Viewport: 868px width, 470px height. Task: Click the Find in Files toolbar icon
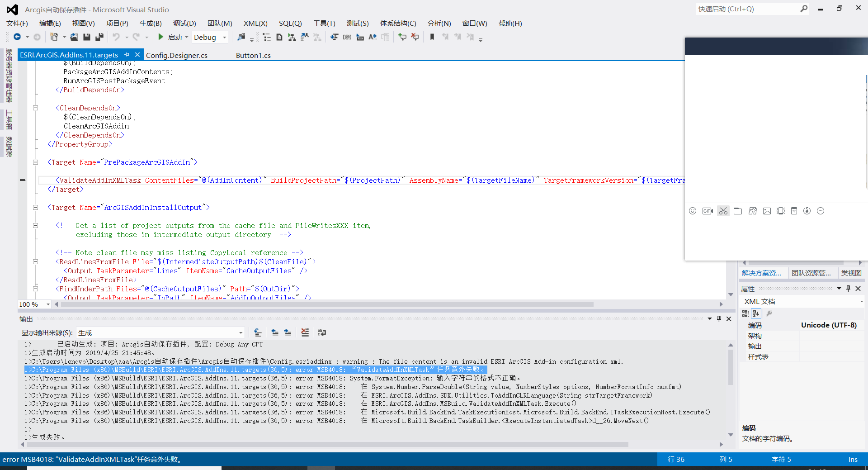[x=241, y=37]
